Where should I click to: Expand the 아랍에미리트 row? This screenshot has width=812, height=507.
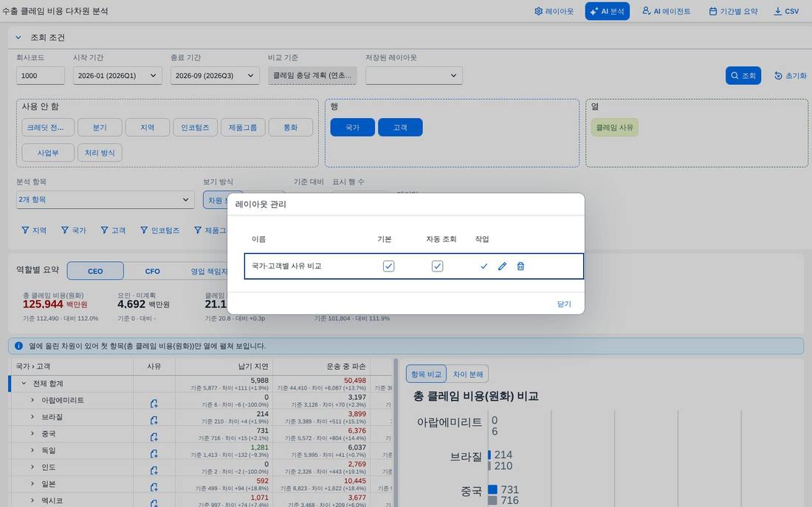pos(32,400)
